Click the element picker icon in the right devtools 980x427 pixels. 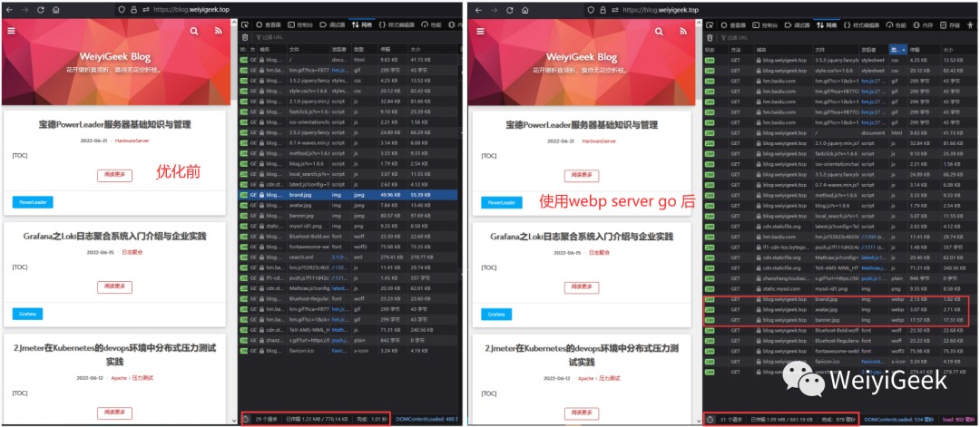tap(710, 25)
